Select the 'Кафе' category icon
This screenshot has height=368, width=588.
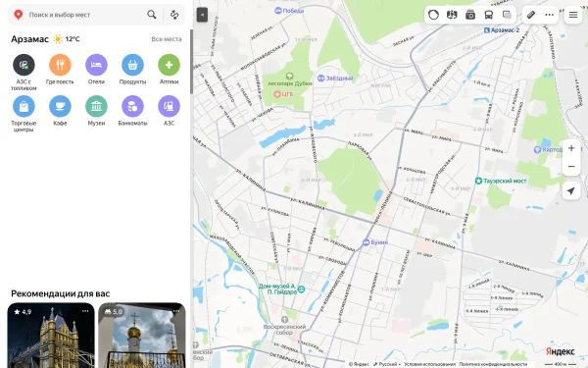(x=60, y=106)
